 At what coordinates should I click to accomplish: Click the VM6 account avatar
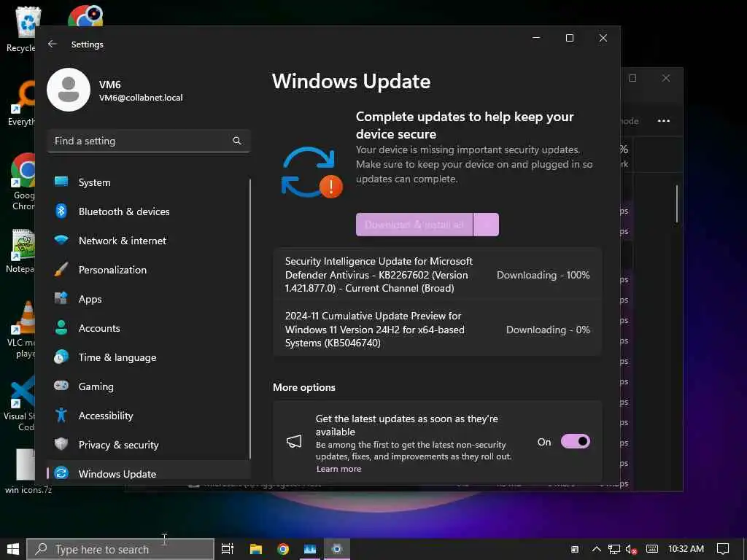69,90
